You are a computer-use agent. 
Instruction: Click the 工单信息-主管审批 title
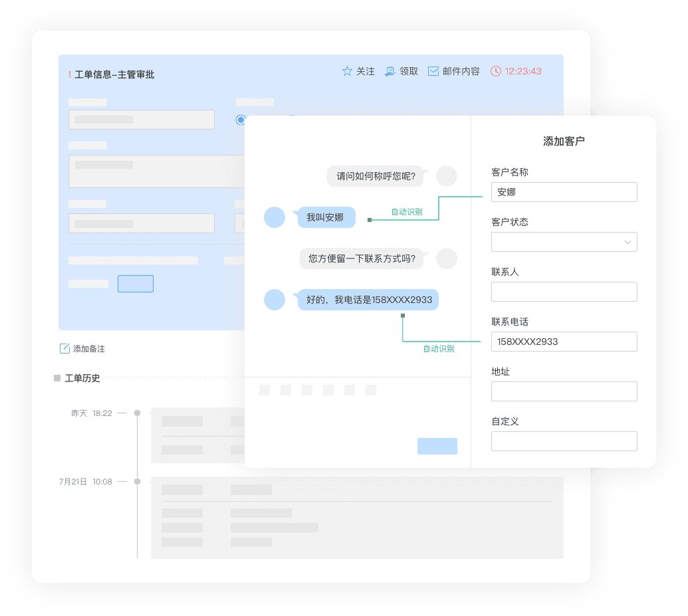(114, 74)
